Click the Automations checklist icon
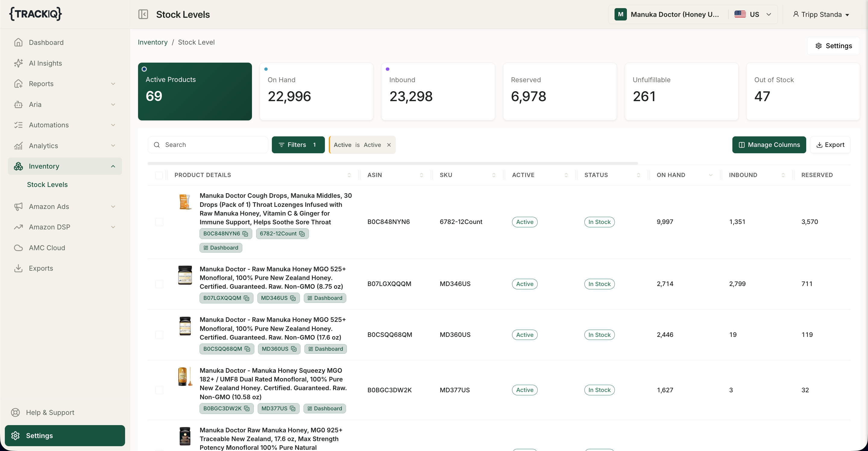Image resolution: width=868 pixels, height=451 pixels. tap(18, 125)
